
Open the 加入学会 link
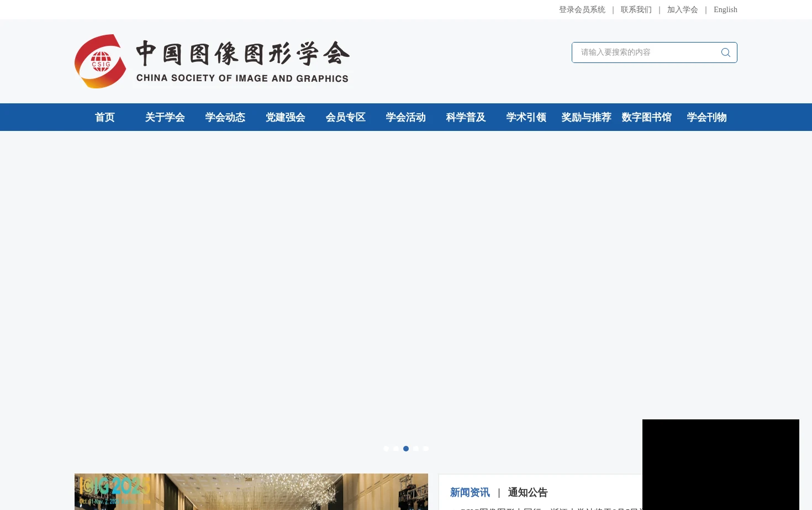tap(682, 9)
